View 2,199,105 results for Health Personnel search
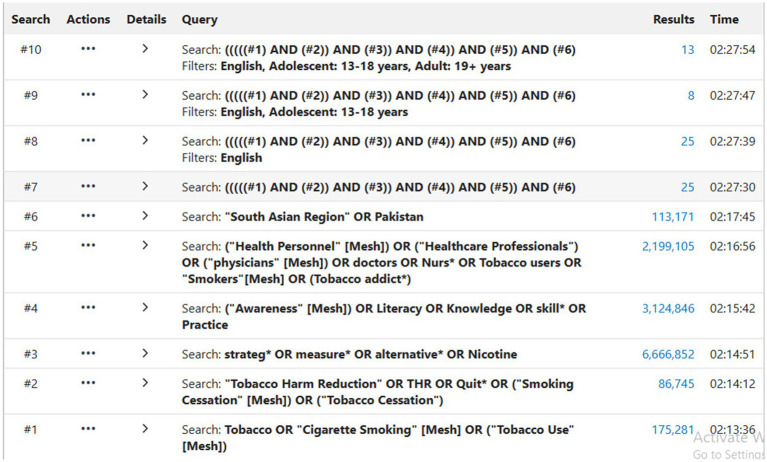The image size is (767, 462). [x=668, y=246]
